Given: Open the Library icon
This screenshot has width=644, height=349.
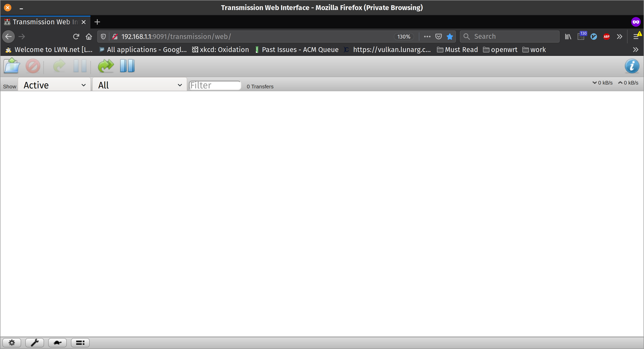Looking at the screenshot, I should [568, 37].
